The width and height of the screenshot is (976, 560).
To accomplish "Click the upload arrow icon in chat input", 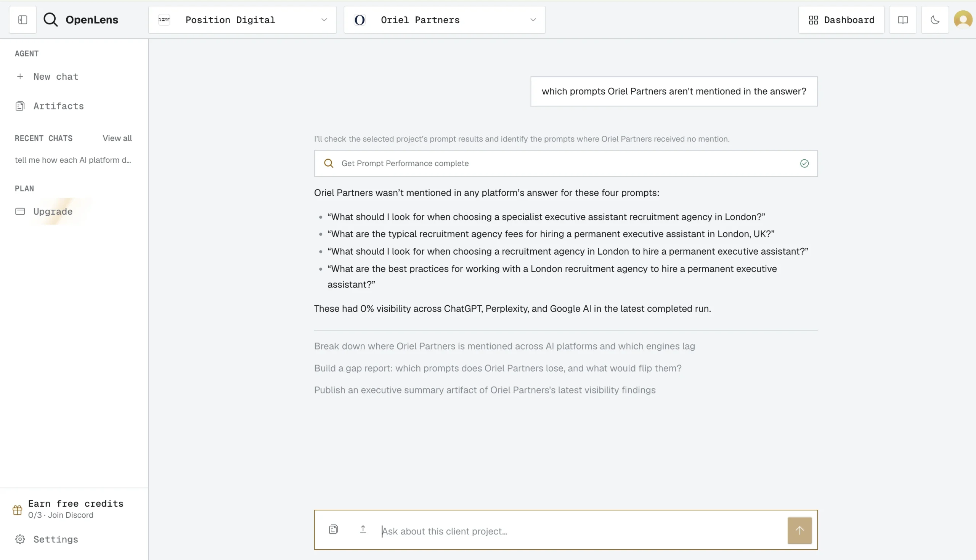I will (x=363, y=530).
